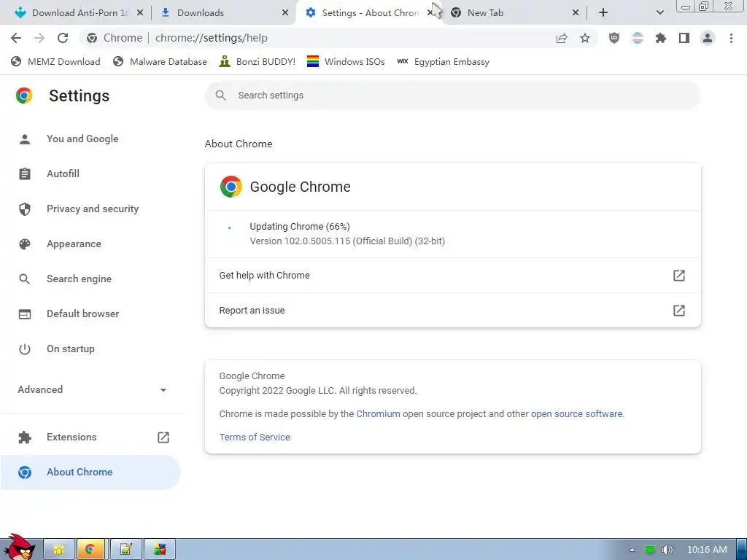Click version 102.0.5005.115 text
Screen dimensions: 747x560
coord(347,241)
